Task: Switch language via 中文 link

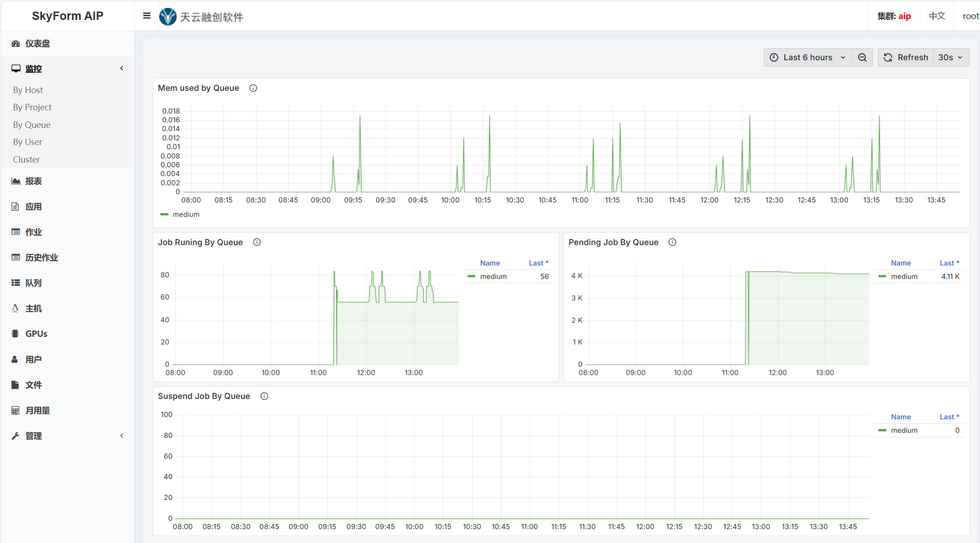Action: click(x=936, y=16)
